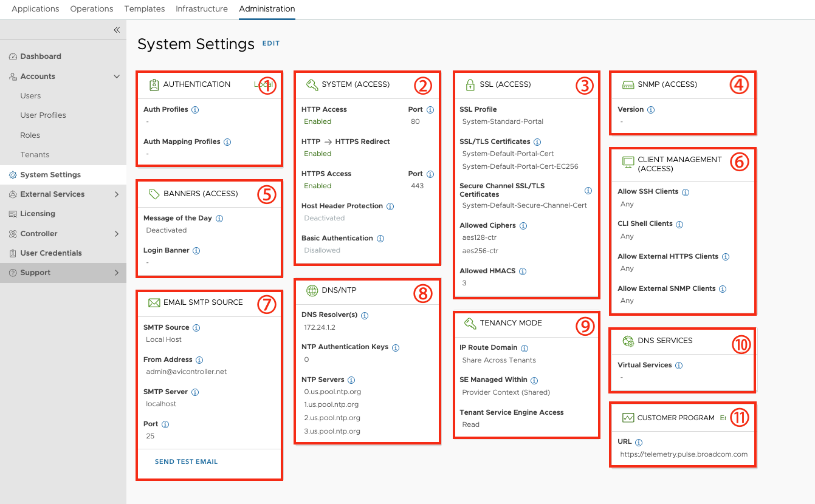Image resolution: width=815 pixels, height=504 pixels.
Task: Show info for Secure Channel SSL/TLS Certificates
Action: coord(588,191)
